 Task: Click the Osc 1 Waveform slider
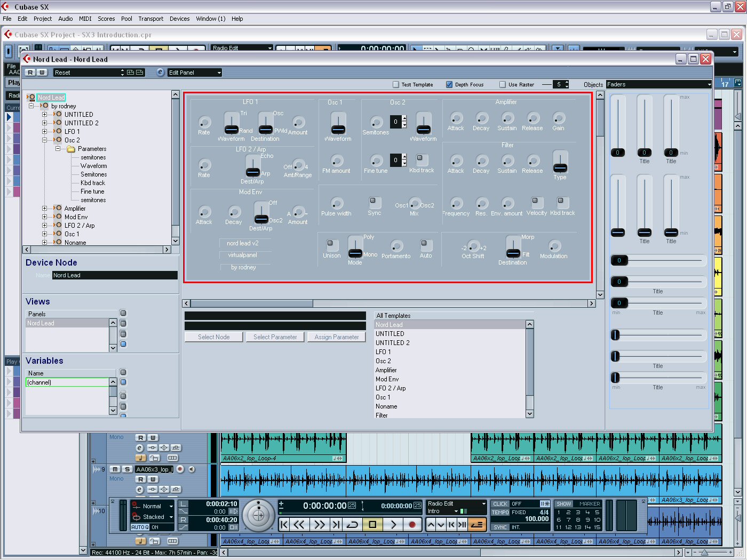coord(338,123)
